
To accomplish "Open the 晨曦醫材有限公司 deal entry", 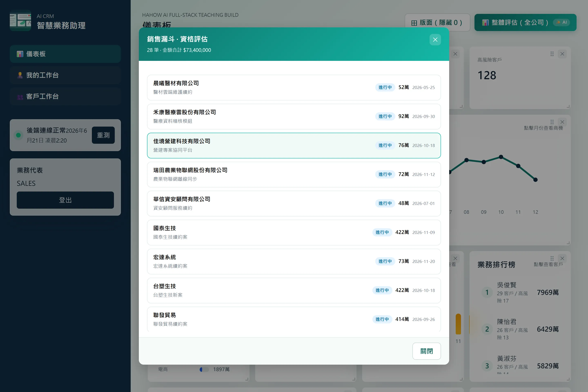I will 294,88.
